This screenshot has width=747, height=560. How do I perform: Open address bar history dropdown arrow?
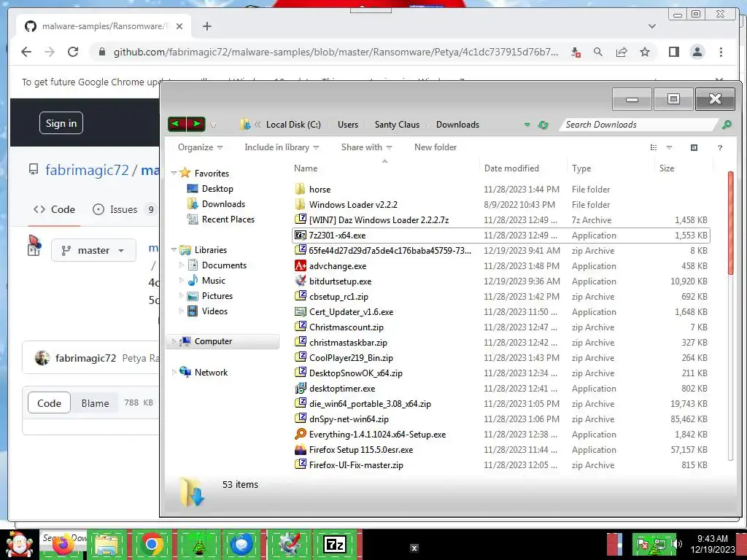point(527,125)
